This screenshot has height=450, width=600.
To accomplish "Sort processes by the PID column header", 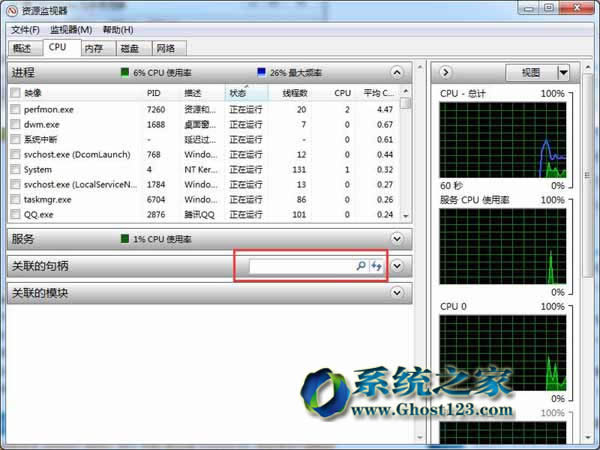I will [x=154, y=93].
